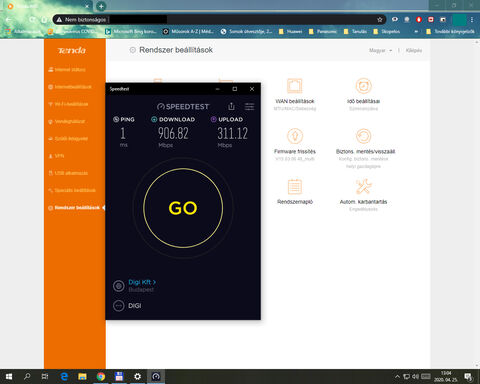Open Task View on the taskbar
480x384 pixels.
point(45,377)
